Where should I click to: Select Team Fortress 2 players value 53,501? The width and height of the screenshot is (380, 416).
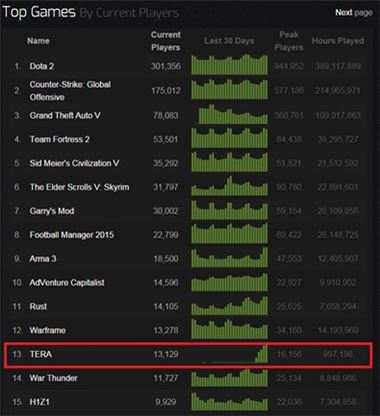[x=166, y=139]
